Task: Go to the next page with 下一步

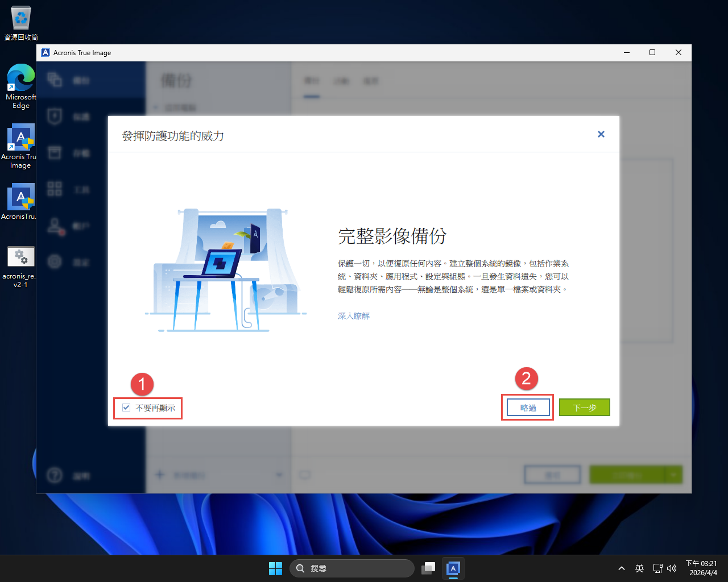Action: [585, 408]
